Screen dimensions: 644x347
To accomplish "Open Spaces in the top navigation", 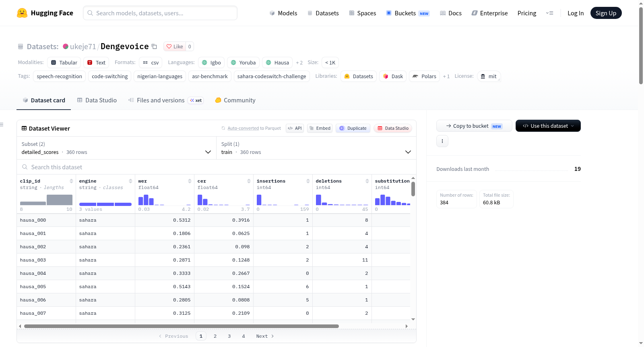I will point(362,13).
